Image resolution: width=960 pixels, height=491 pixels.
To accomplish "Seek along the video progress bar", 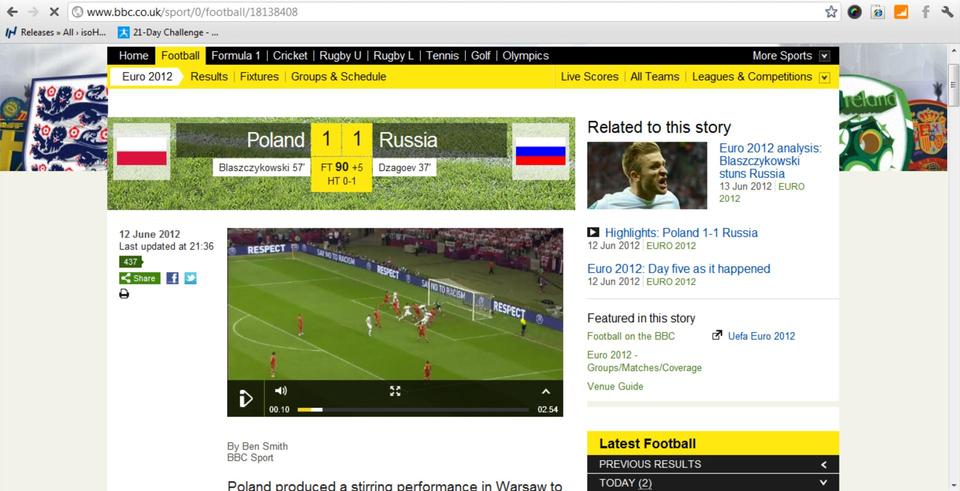I will click(x=413, y=410).
